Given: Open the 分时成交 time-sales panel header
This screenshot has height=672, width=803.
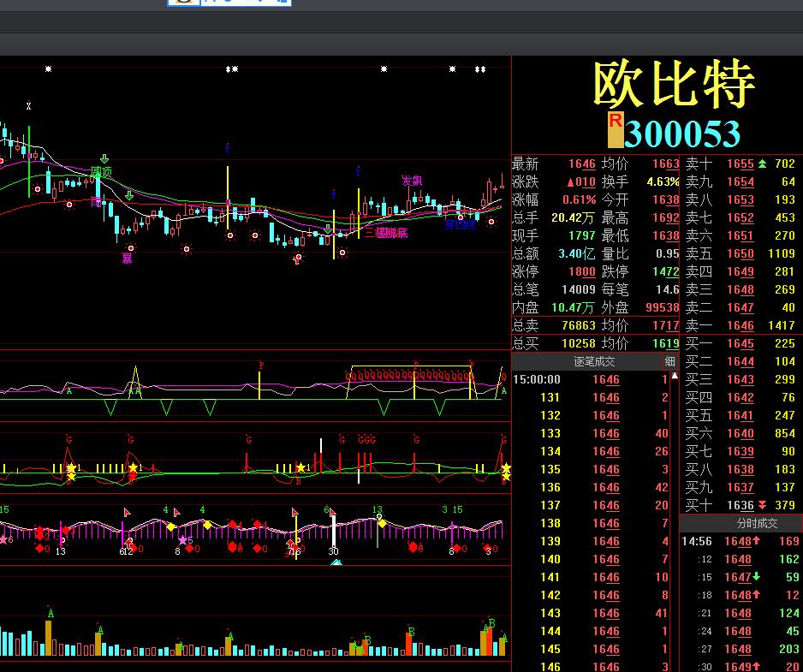Looking at the screenshot, I should [x=757, y=523].
